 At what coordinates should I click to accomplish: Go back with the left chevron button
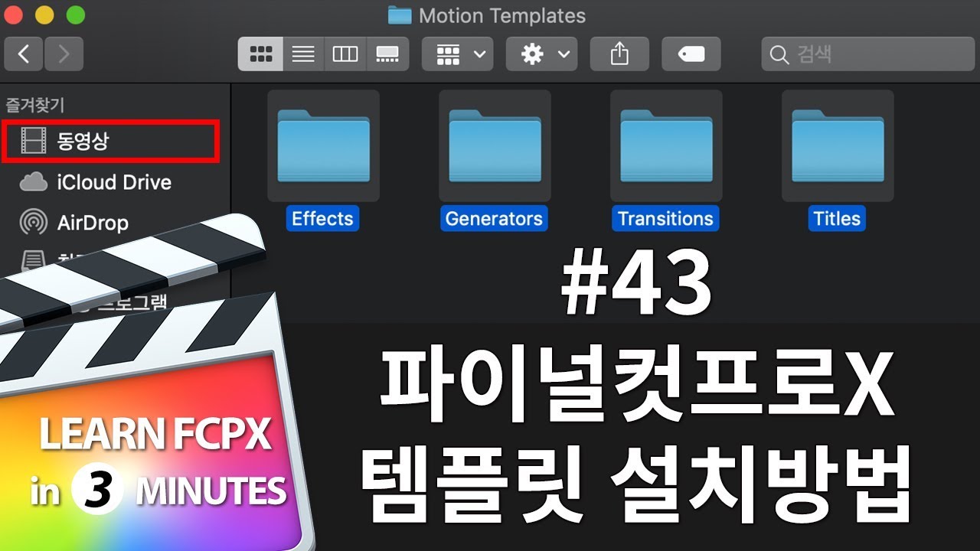24,54
